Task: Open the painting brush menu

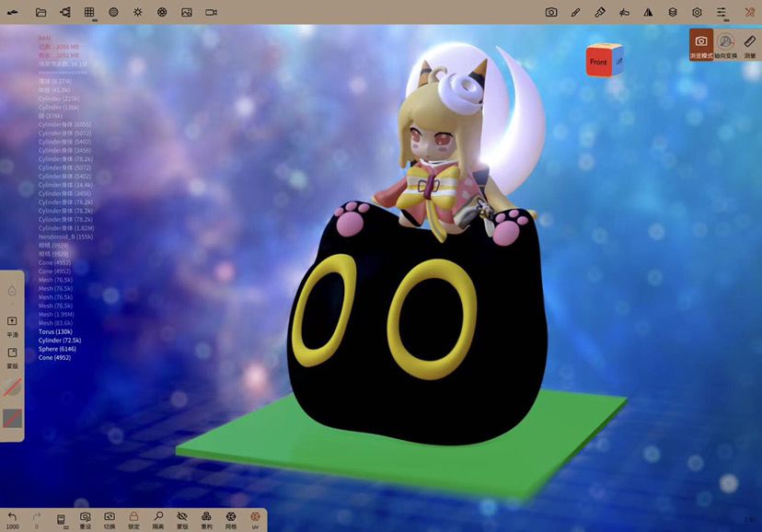Action: 600,12
